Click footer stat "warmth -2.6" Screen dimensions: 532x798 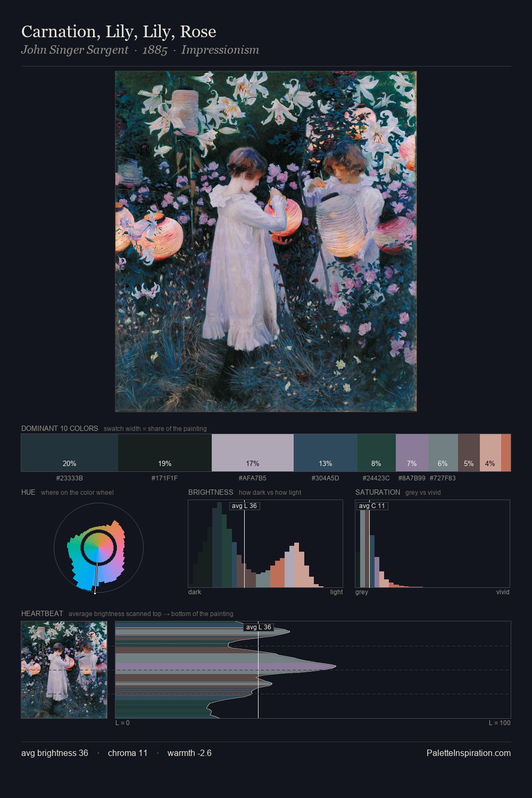189,753
